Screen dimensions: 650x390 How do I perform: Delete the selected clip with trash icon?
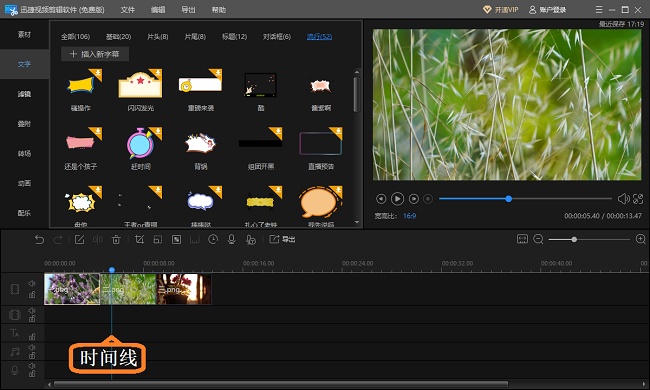116,240
